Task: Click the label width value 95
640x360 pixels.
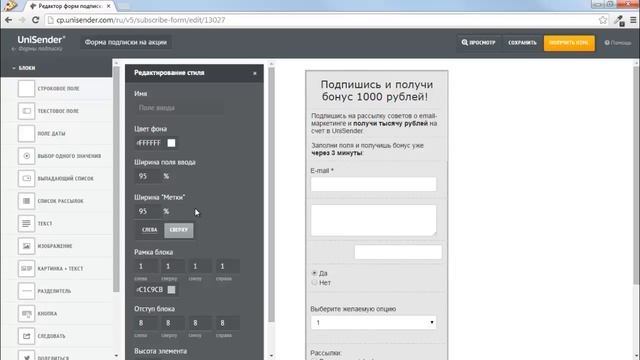Action: (x=147, y=211)
